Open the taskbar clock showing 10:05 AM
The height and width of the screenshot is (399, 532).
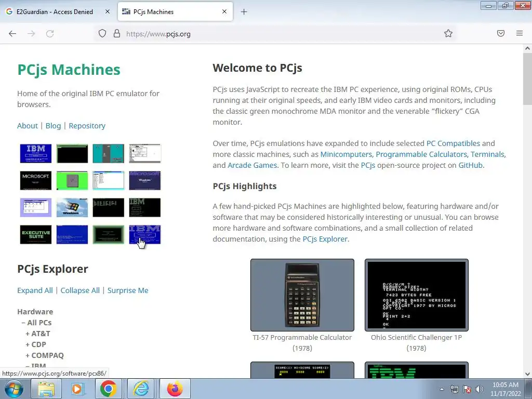coord(506,389)
